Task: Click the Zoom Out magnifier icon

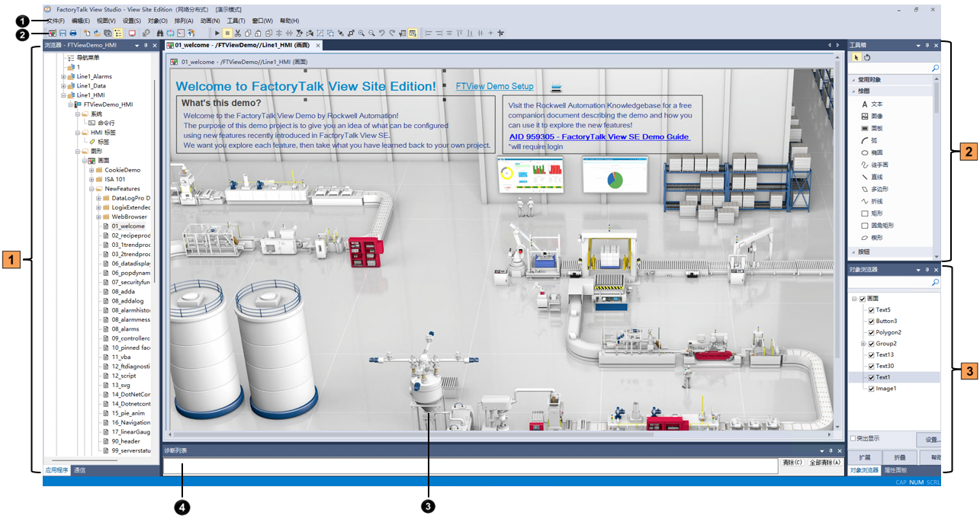Action: 371,34
